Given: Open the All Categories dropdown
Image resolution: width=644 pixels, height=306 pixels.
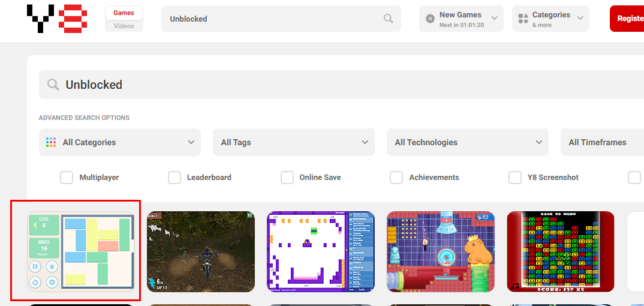Looking at the screenshot, I should coord(120,142).
